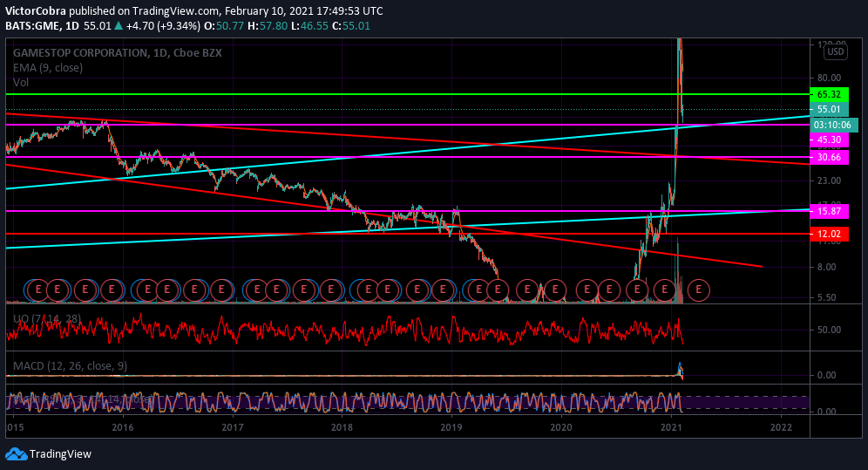Click the 03:10:06 bar countdown label

834,125
